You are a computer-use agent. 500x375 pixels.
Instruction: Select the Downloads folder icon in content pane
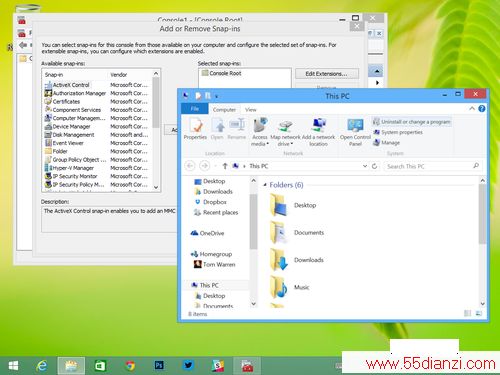[x=278, y=260]
